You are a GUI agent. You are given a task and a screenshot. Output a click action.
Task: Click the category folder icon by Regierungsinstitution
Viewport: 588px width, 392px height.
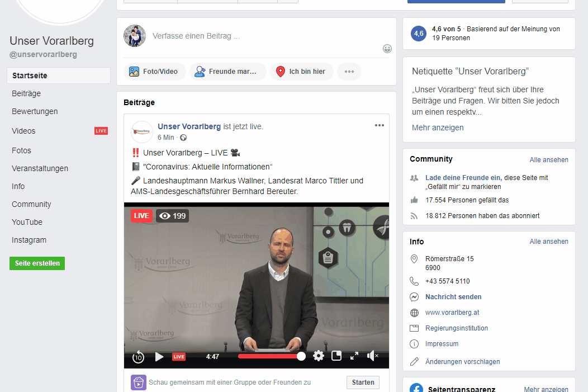tap(414, 328)
